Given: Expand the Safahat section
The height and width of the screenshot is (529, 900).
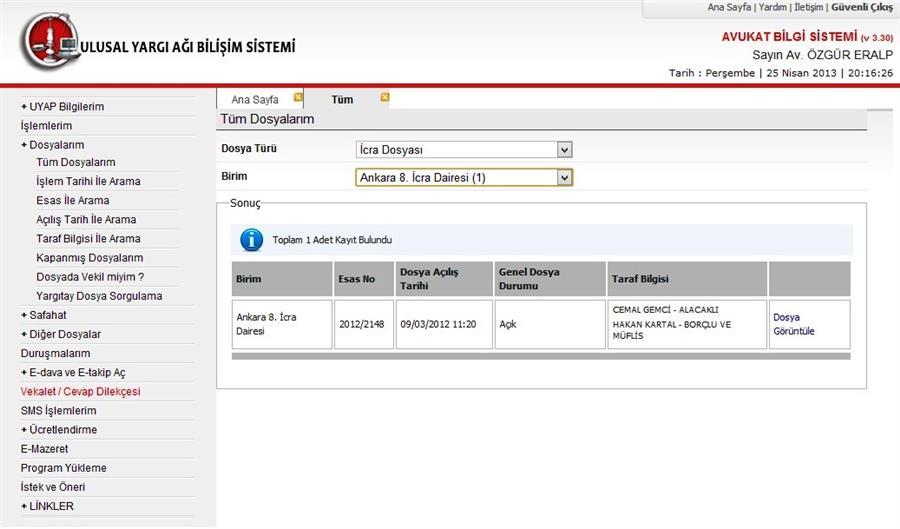Looking at the screenshot, I should [42, 315].
